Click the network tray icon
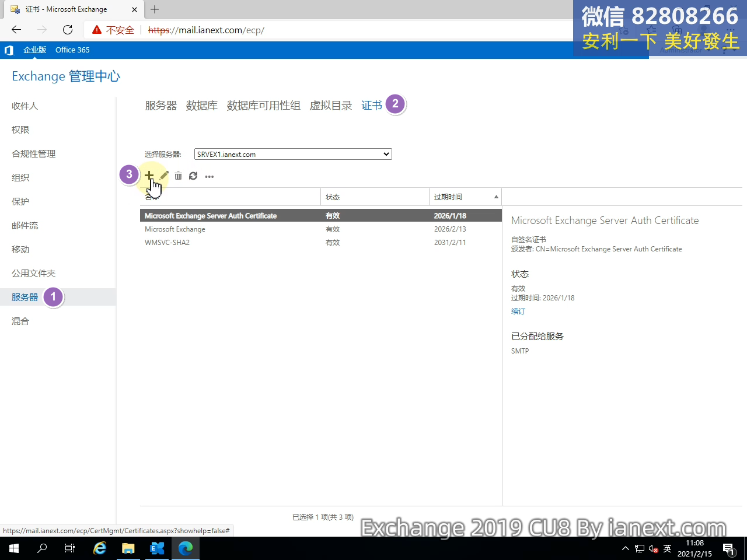 pos(640,549)
